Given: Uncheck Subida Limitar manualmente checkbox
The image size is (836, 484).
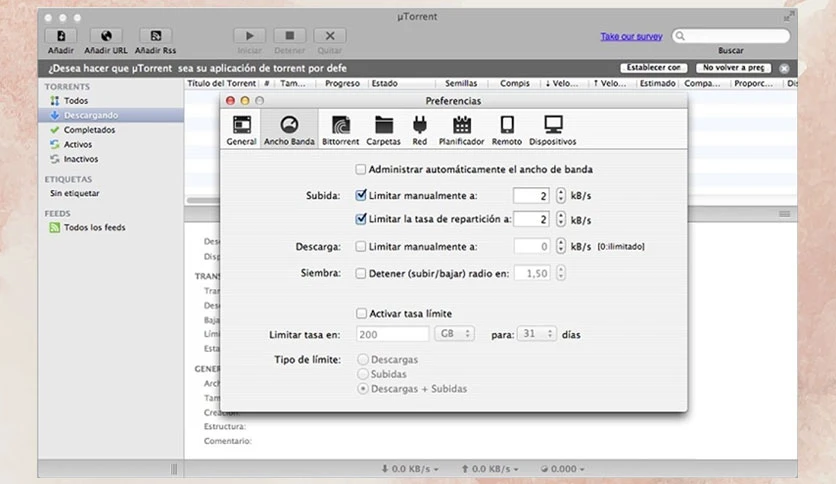Looking at the screenshot, I should 361,195.
